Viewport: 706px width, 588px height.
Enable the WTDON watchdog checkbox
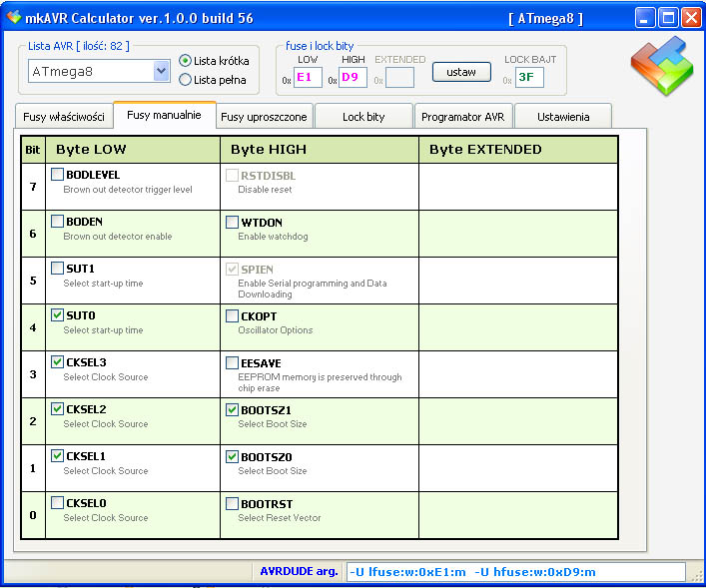[232, 222]
